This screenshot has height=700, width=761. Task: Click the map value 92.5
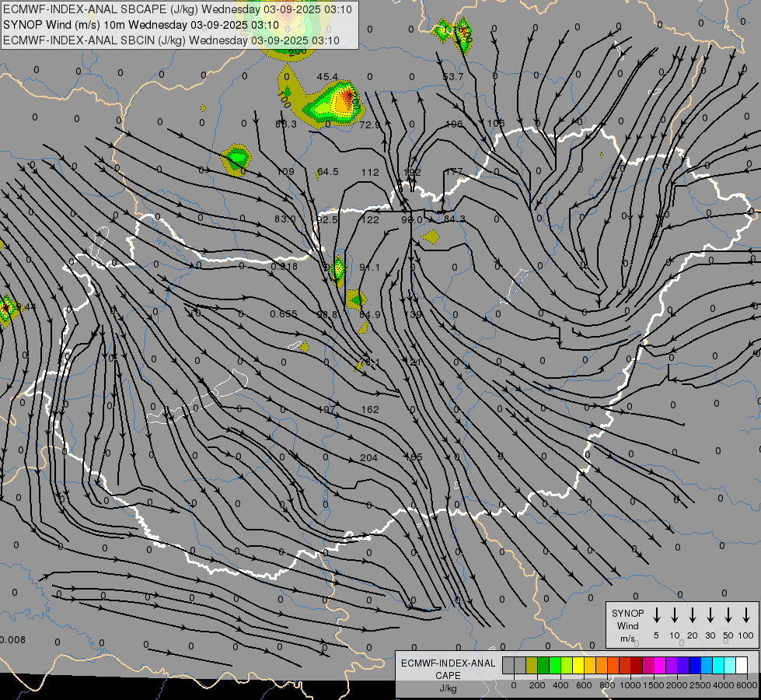(327, 219)
